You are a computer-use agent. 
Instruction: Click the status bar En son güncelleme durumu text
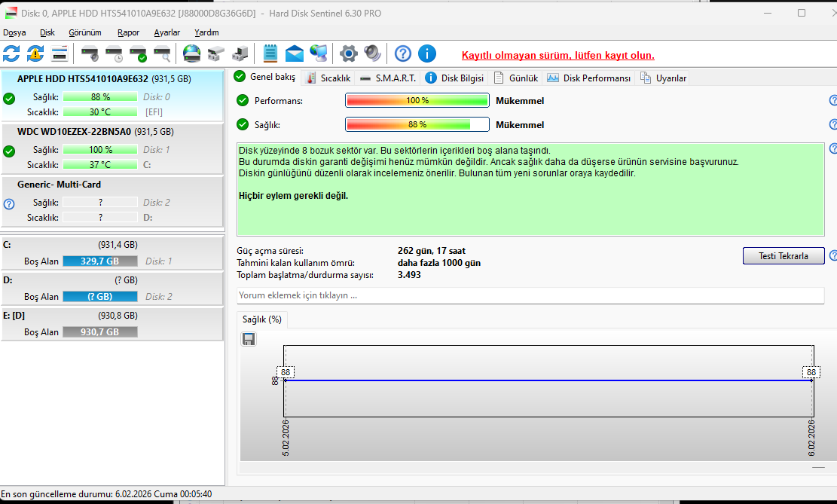click(x=106, y=494)
